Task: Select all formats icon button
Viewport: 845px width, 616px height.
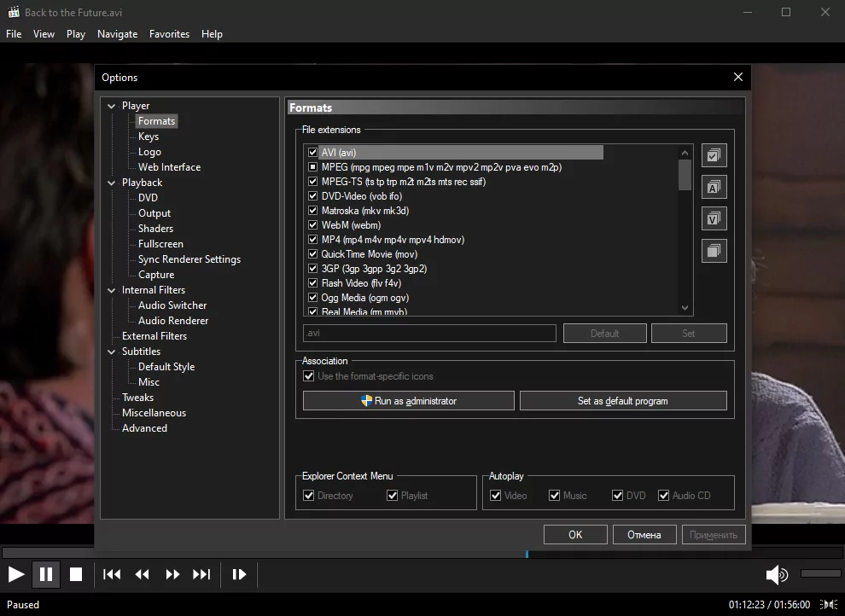Action: coord(714,155)
